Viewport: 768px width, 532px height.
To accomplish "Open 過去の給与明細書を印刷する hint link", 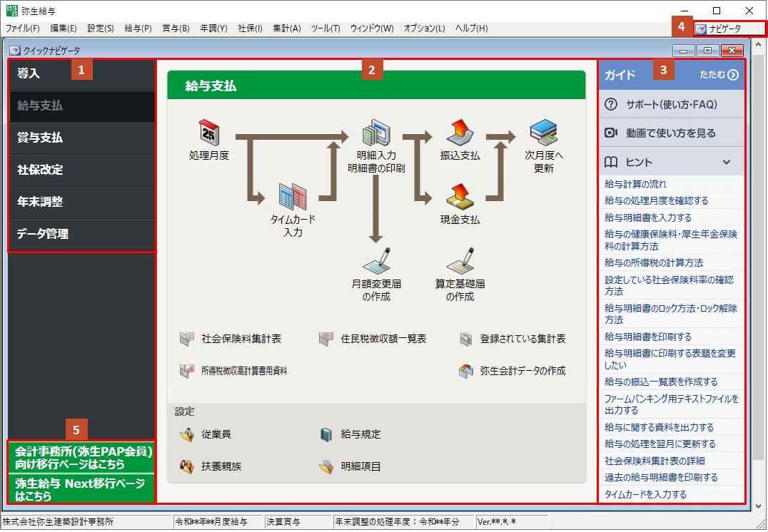I will (x=661, y=477).
